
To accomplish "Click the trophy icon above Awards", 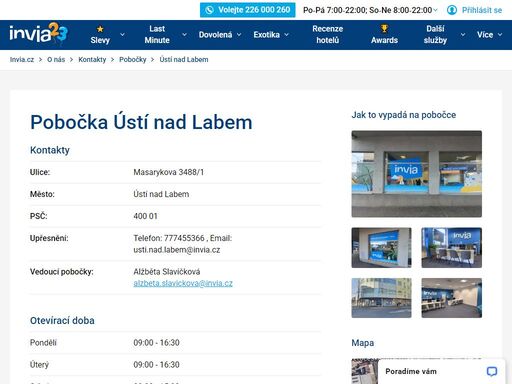I will click(x=384, y=29).
